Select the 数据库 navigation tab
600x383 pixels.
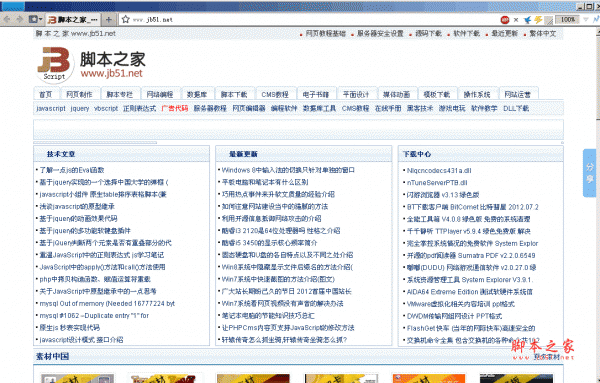coord(197,94)
